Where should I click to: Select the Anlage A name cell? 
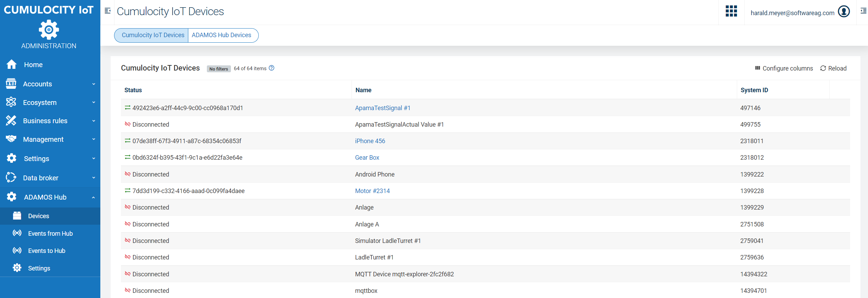(x=367, y=224)
